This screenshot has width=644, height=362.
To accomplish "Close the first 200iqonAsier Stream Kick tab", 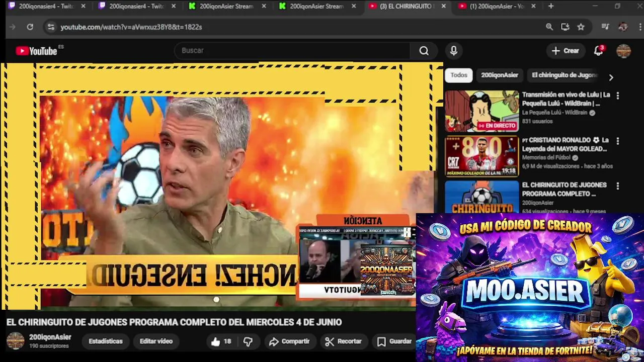I will tap(264, 6).
